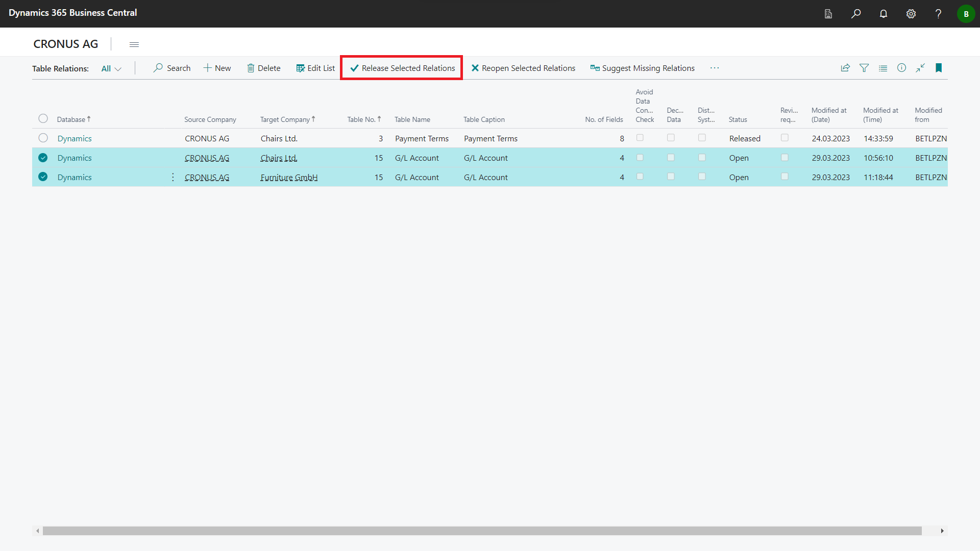Image resolution: width=980 pixels, height=551 pixels.
Task: Toggle the filter pane funnel icon
Action: coord(864,68)
